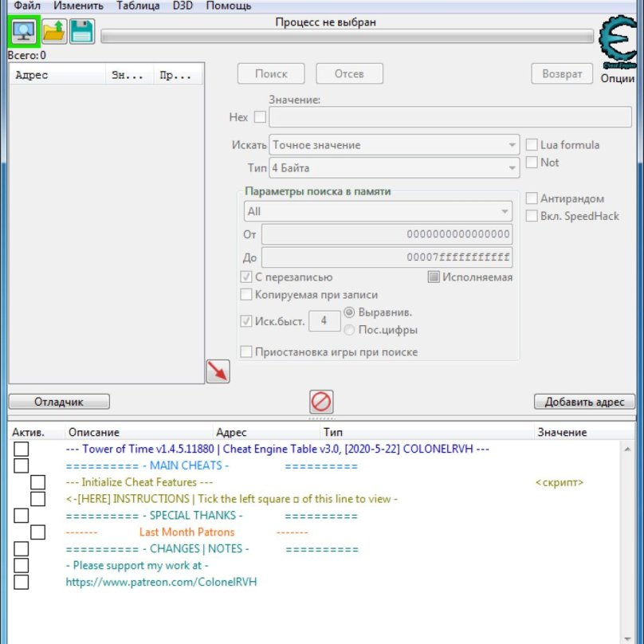Click the Добавить адрес button
The height and width of the screenshot is (644, 644).
tap(584, 402)
